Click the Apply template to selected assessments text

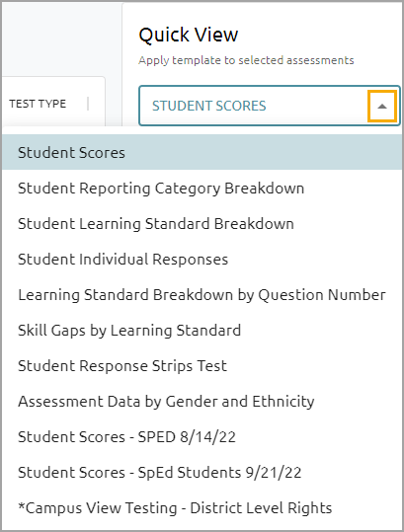(x=246, y=60)
